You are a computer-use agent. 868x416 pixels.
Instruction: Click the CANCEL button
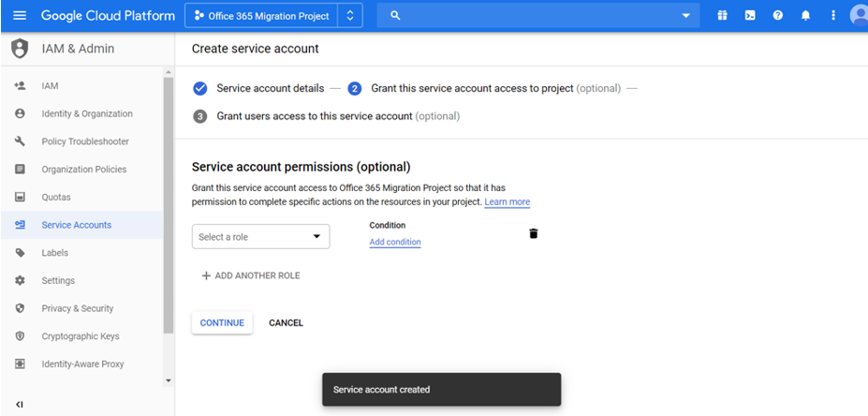pyautogui.click(x=286, y=323)
